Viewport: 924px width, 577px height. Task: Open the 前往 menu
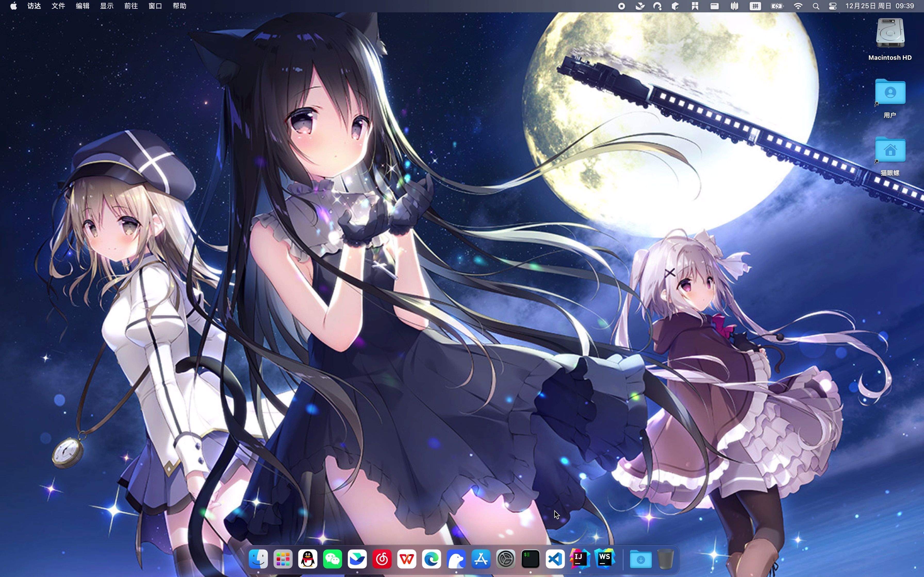click(130, 6)
